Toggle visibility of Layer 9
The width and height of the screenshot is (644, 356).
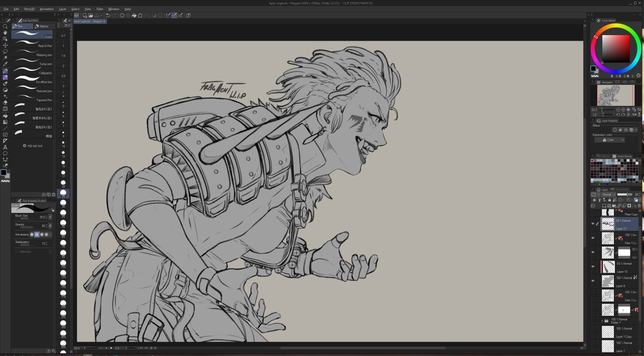[x=593, y=281]
